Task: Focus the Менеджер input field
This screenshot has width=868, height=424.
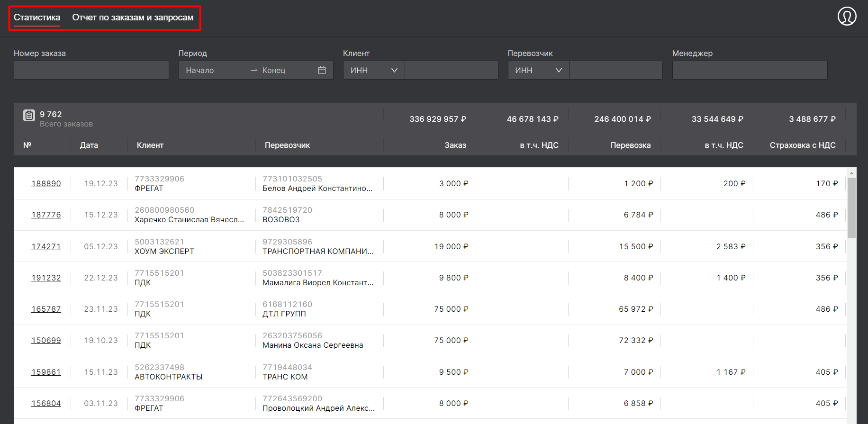Action: [750, 70]
